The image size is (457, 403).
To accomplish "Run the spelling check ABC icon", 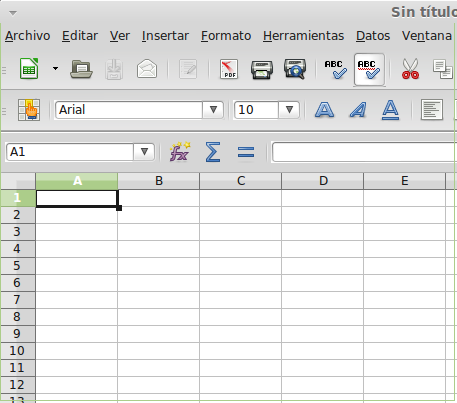I will (336, 69).
